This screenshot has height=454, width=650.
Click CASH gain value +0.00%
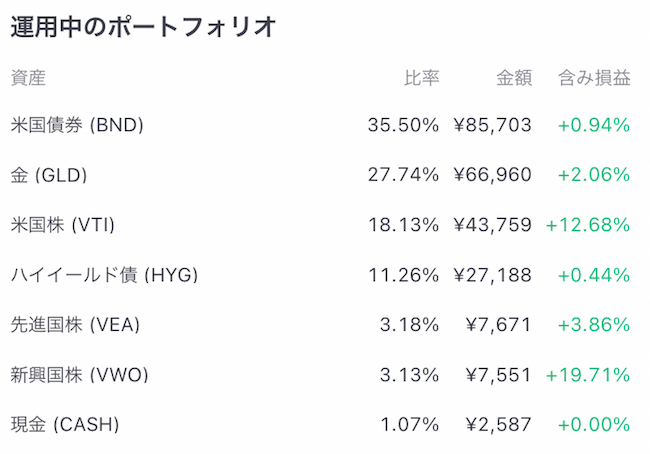594,425
